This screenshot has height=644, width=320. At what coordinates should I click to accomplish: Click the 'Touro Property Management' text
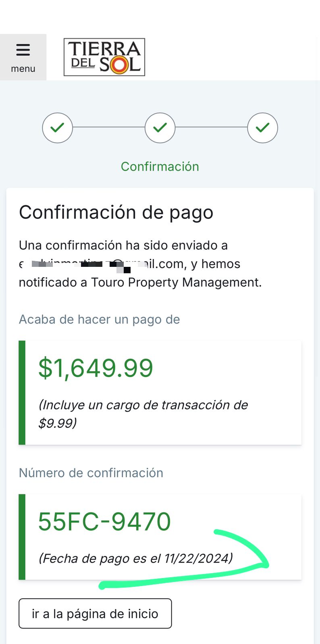pyautogui.click(x=175, y=283)
